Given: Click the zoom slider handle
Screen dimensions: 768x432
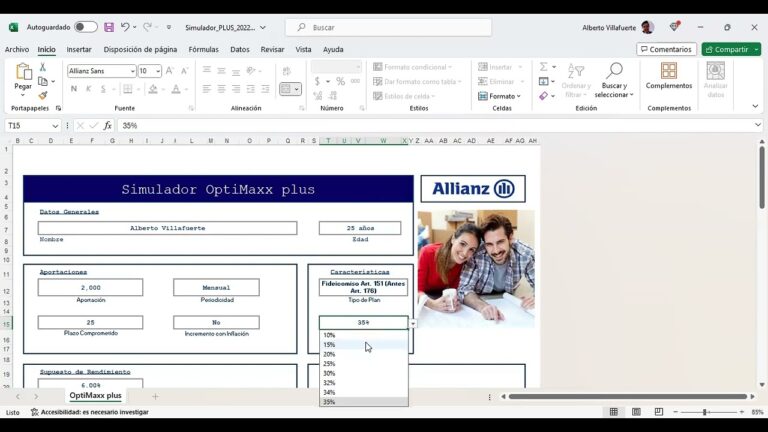Looking at the screenshot, I should tap(704, 412).
